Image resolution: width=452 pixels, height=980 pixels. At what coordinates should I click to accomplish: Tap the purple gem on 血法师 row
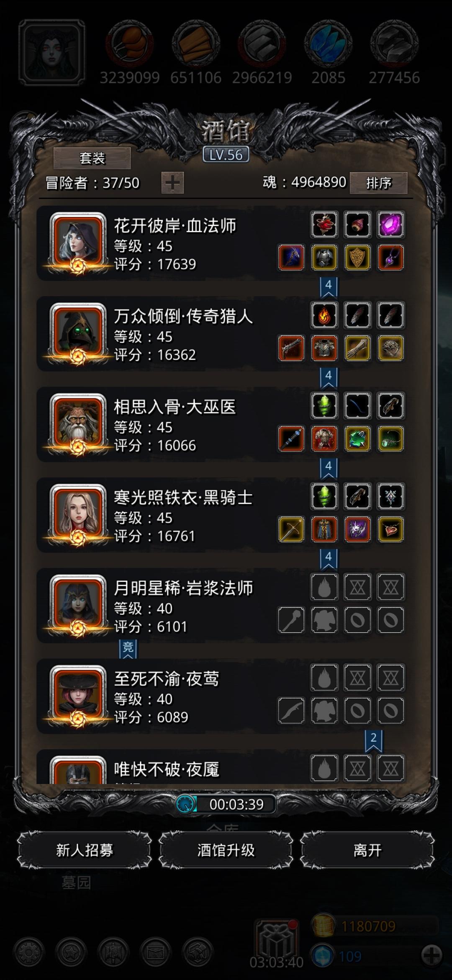point(390,224)
